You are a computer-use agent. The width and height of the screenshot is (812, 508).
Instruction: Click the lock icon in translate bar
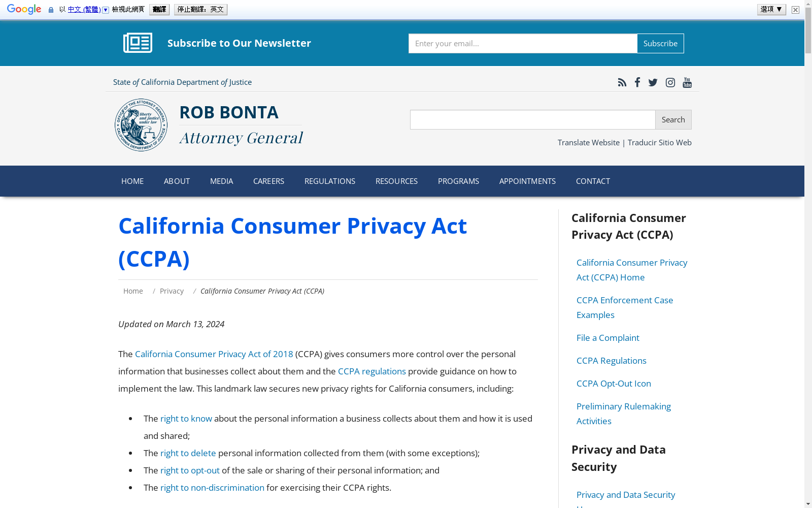51,10
